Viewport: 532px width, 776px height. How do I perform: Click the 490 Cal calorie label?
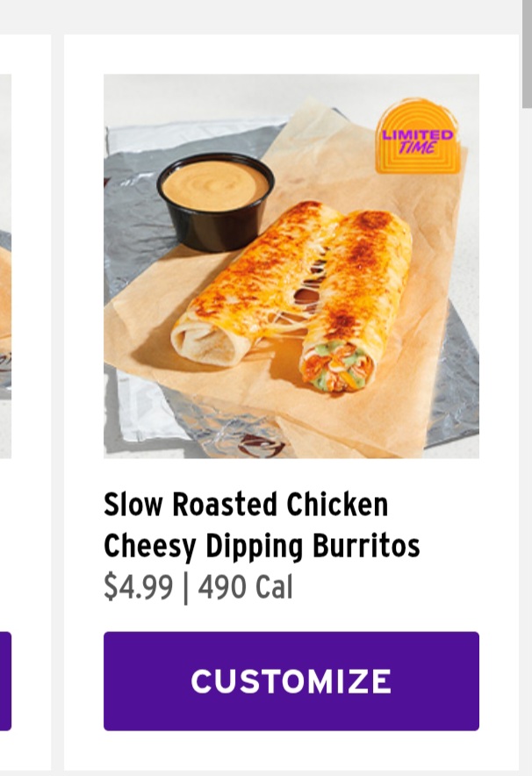pos(246,587)
